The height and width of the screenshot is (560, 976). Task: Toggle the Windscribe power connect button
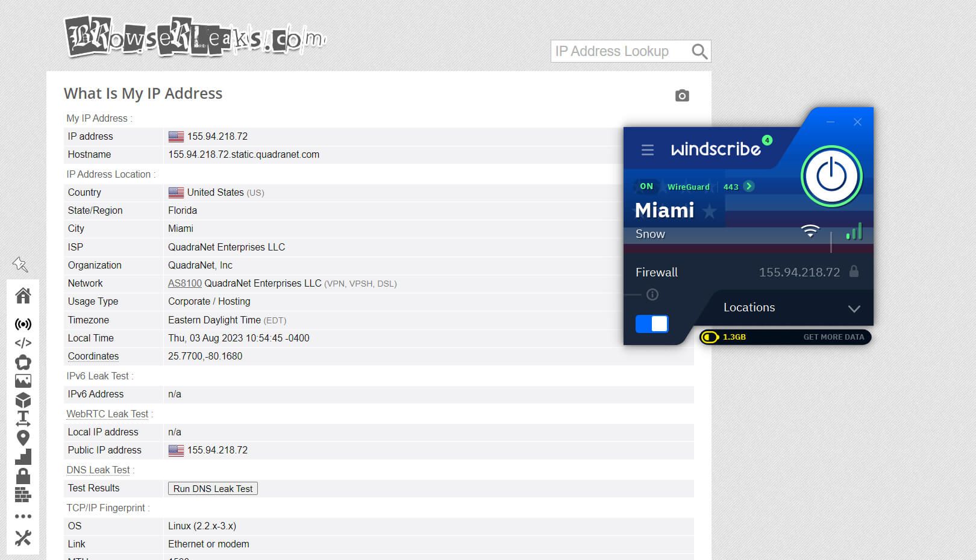pos(831,176)
